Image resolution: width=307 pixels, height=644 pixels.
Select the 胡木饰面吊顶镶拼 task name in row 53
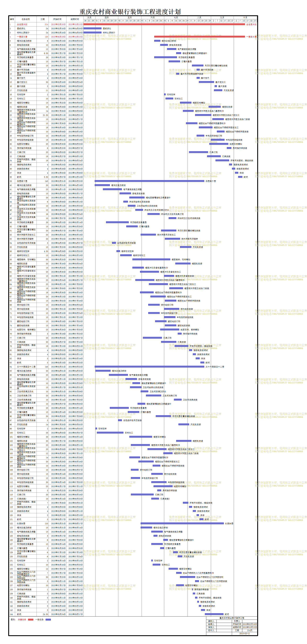pyautogui.click(x=25, y=239)
